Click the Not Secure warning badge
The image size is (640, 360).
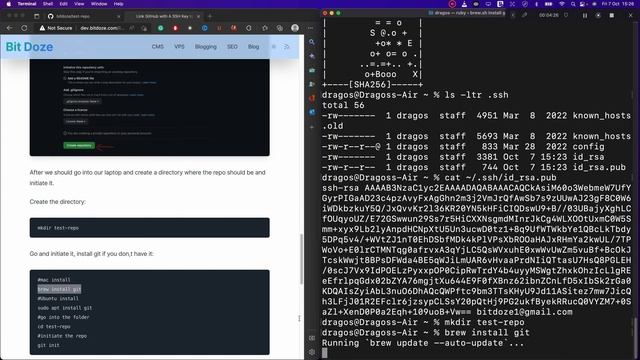[56, 28]
